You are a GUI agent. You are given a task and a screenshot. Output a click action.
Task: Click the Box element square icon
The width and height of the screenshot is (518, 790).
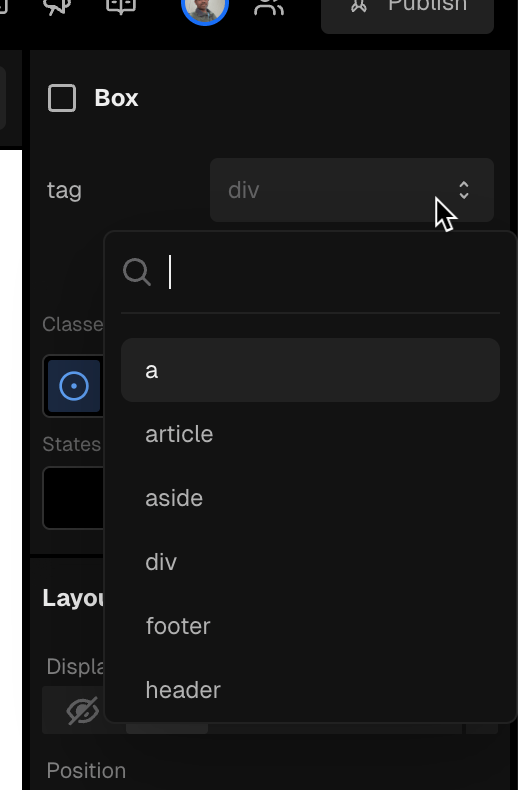coord(62,98)
